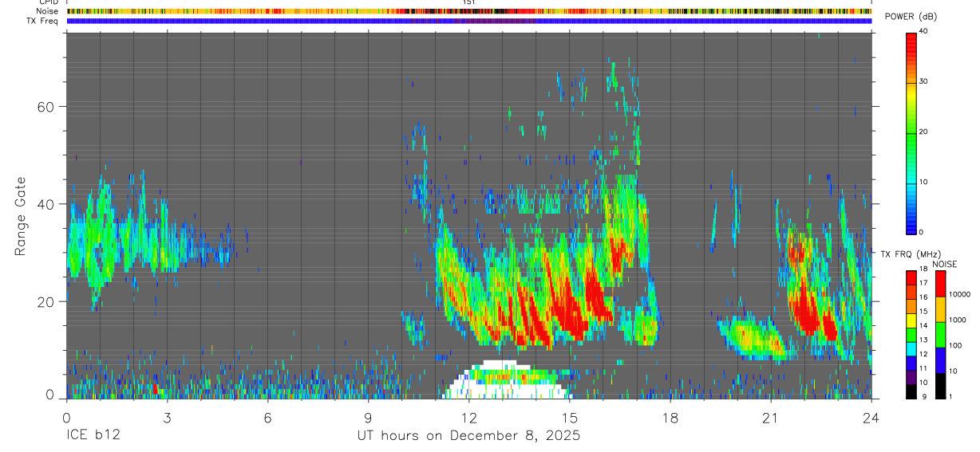
Task: Click the x-axis tick label '12'
Action: click(x=468, y=417)
